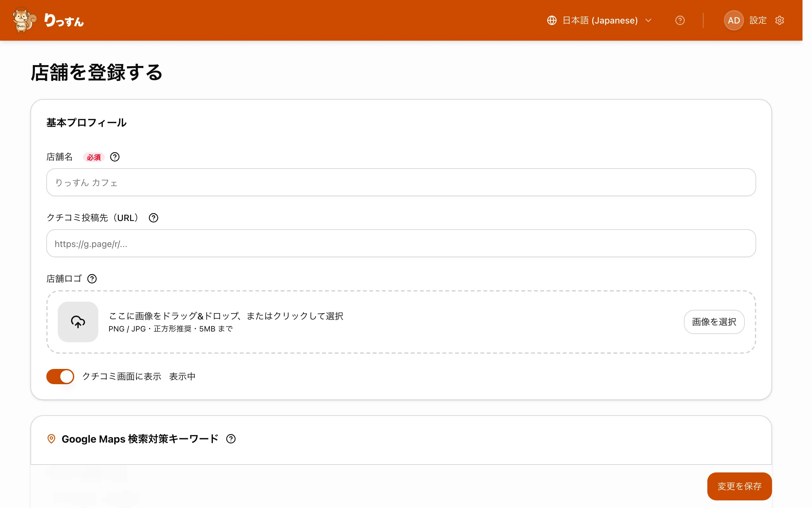Click the 店舗を登録する page title

[97, 72]
